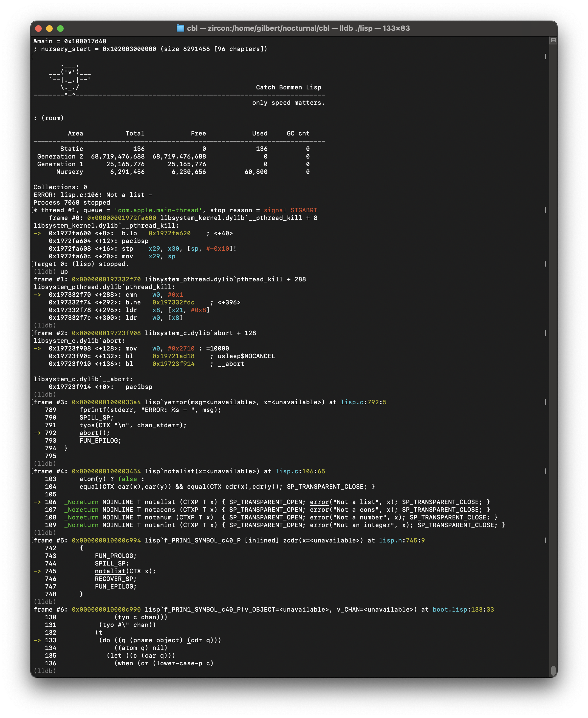Click the lisp.c:106:65 source location

pyautogui.click(x=300, y=471)
